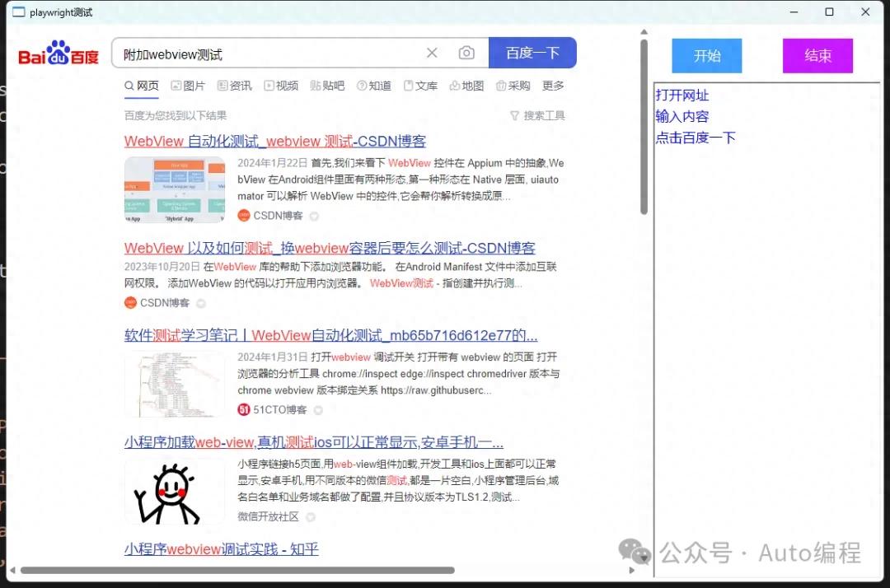Screen dimensions: 890x588
Task: Click thumbnail of 软件测试学习笔记 result
Action: coord(175,384)
